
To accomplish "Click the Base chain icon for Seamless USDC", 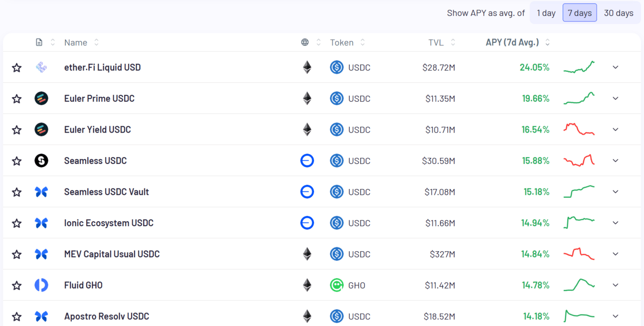I will tap(307, 161).
